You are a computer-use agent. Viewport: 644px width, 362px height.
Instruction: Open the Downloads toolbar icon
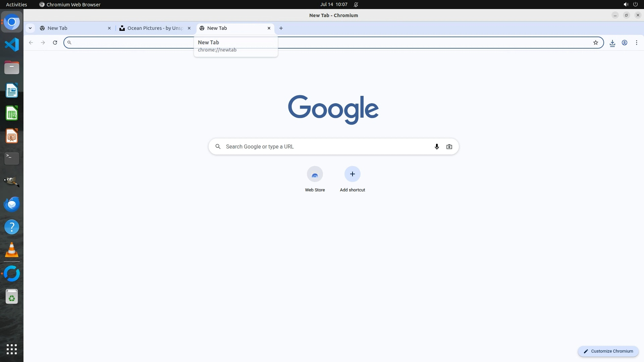click(x=612, y=43)
